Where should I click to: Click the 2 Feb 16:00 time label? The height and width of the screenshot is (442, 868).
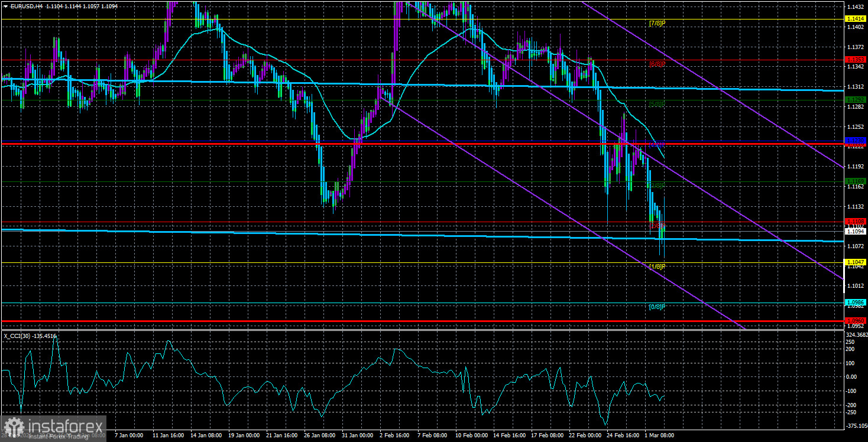tap(396, 435)
